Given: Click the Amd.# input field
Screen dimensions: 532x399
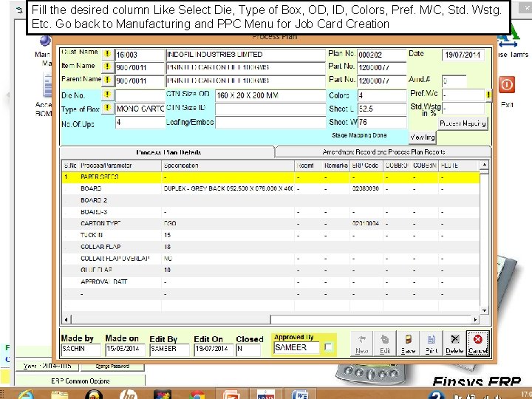Looking at the screenshot, I should [x=454, y=81].
